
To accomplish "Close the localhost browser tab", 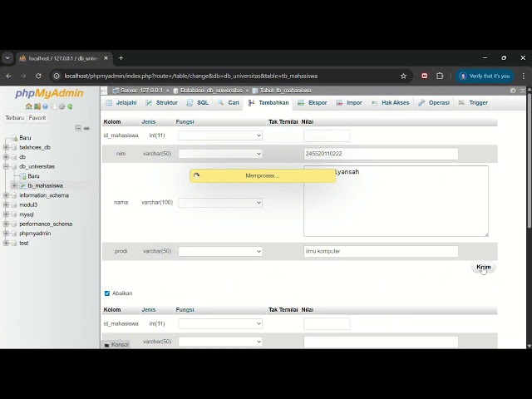I will coord(106,58).
